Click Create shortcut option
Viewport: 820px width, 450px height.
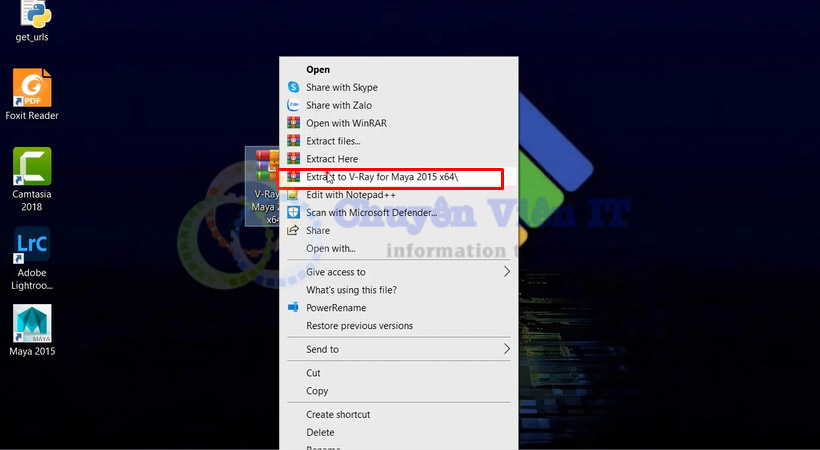click(x=338, y=414)
